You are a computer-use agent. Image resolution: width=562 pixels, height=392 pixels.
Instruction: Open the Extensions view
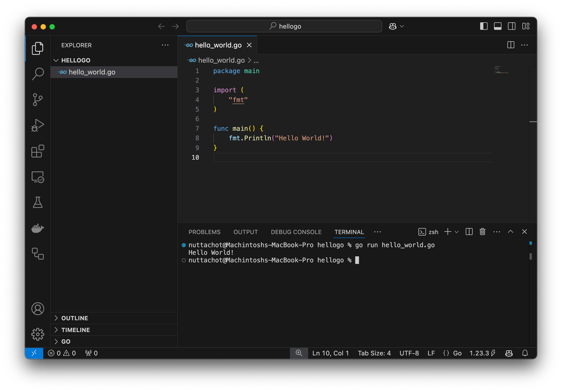pos(38,152)
